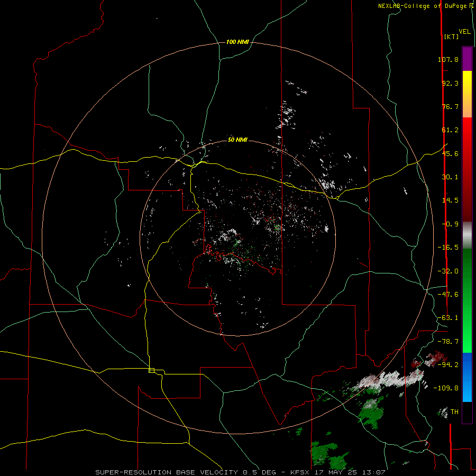
Task: Click the -78.7 value on velocity scale
Action: (448, 342)
